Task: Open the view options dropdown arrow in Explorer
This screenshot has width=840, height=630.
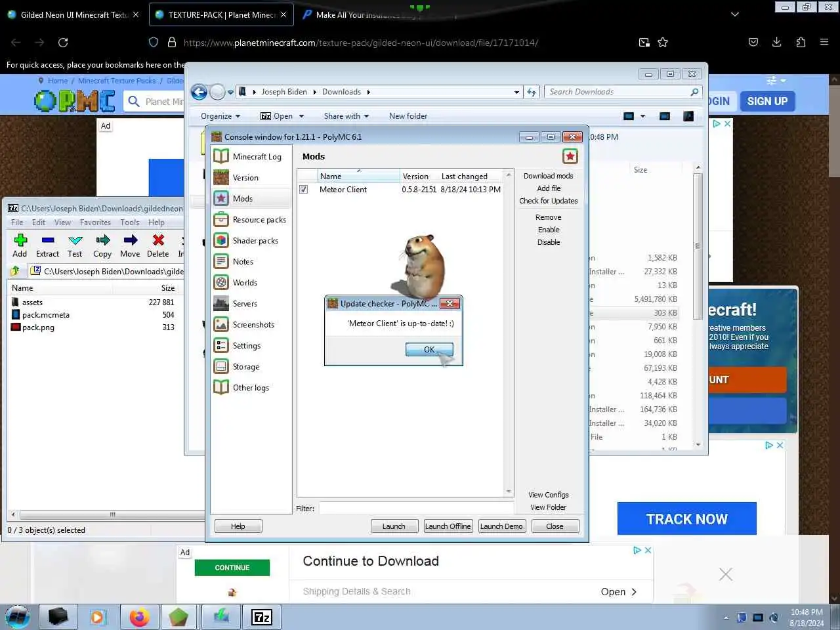Action: click(x=642, y=116)
